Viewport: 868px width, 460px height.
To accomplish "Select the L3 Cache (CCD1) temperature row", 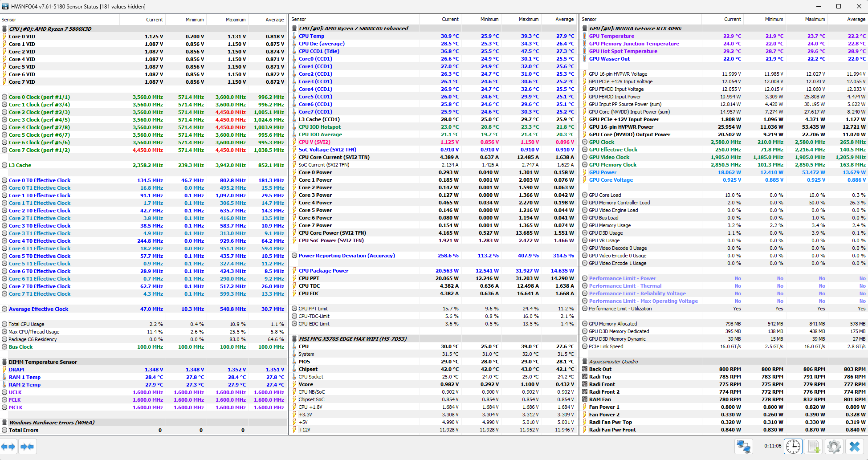I will [433, 119].
